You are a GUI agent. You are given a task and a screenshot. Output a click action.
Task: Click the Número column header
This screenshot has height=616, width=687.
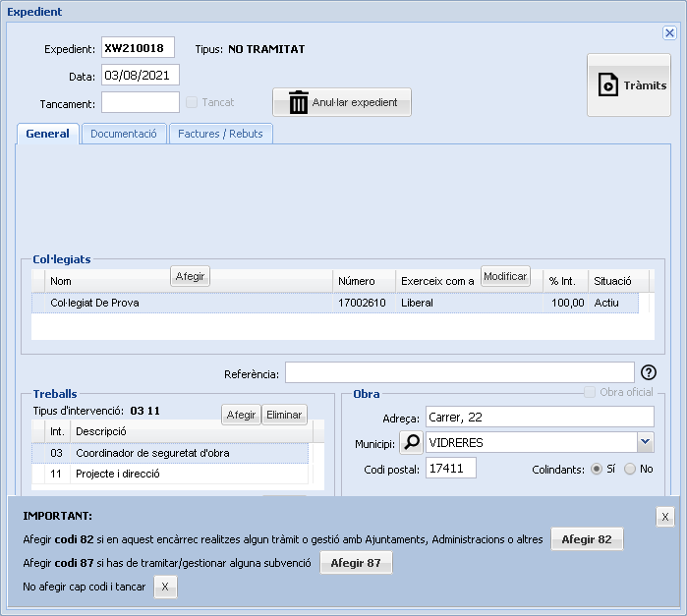click(364, 281)
